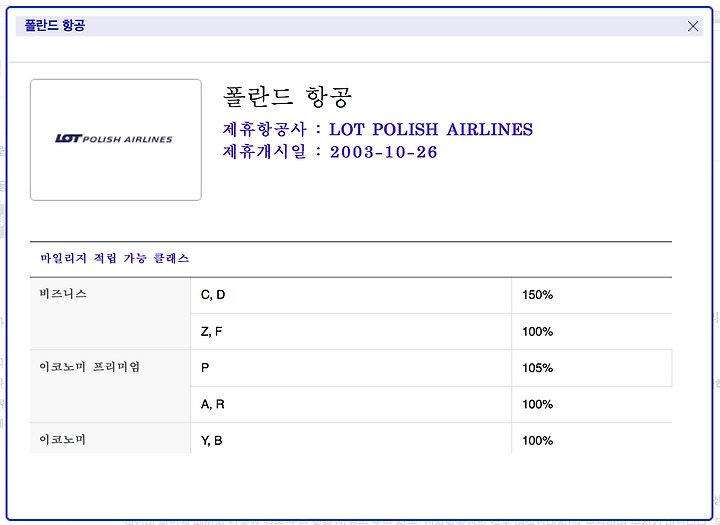Click the 이코노미 row label
This screenshot has height=525, width=720.
[x=62, y=440]
